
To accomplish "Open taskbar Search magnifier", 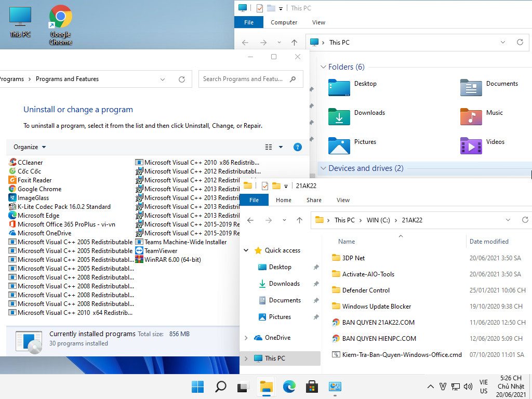I will (x=220, y=387).
